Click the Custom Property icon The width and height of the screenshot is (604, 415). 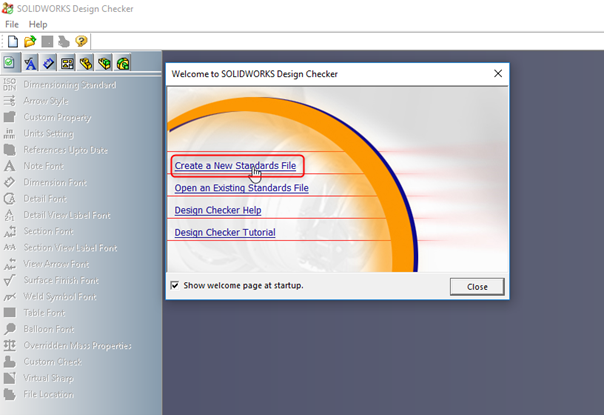(x=10, y=117)
